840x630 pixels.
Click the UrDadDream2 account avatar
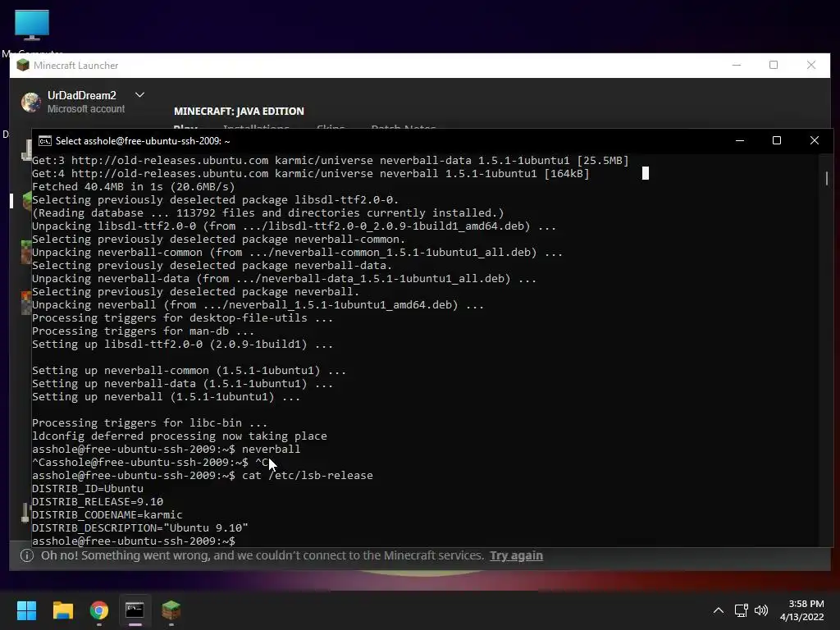coord(31,102)
